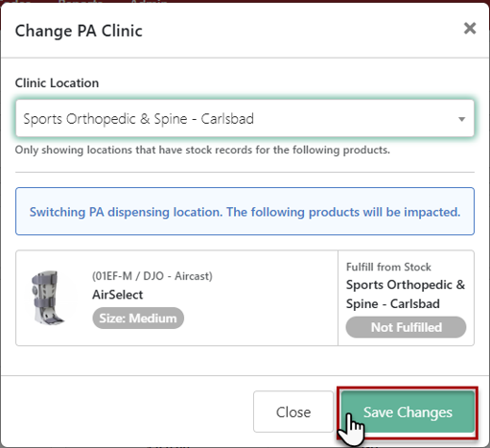Image resolution: width=490 pixels, height=448 pixels.
Task: Click the Change PA Clinic dialog title
Action: pyautogui.click(x=79, y=31)
